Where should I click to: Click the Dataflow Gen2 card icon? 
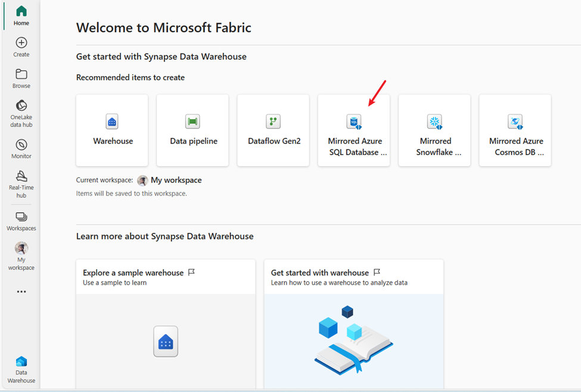pyautogui.click(x=273, y=122)
